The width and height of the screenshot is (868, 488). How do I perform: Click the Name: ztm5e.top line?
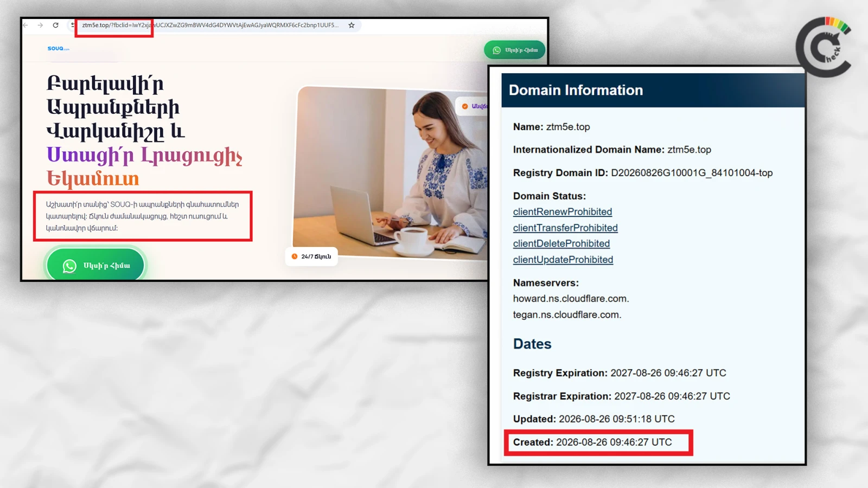551,127
